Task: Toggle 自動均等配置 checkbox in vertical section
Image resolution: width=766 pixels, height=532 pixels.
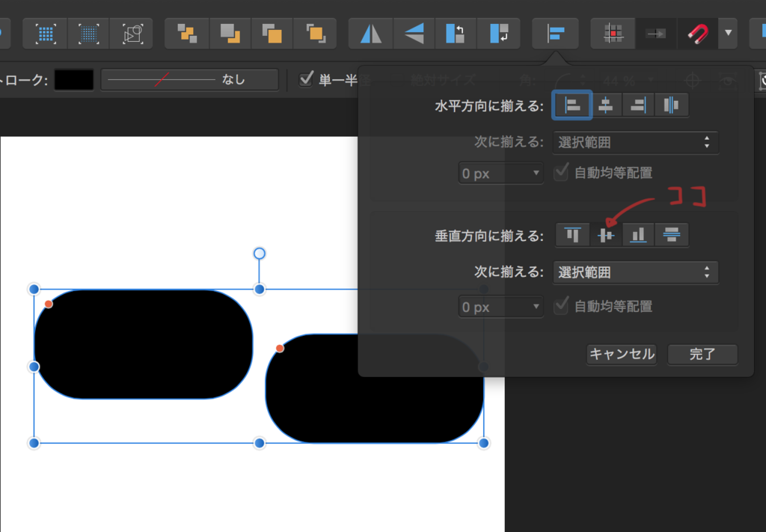Action: coord(561,306)
